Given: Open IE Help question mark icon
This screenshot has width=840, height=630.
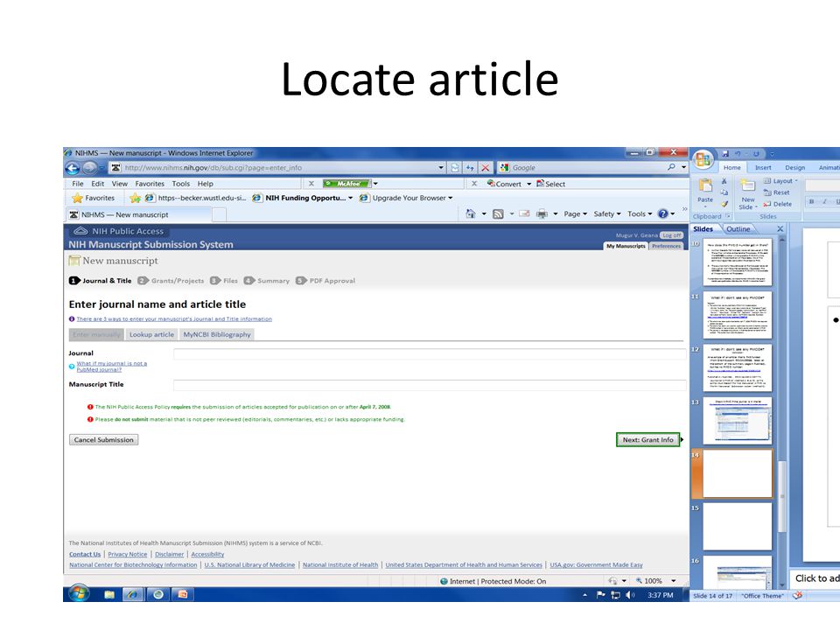Looking at the screenshot, I should (x=662, y=213).
